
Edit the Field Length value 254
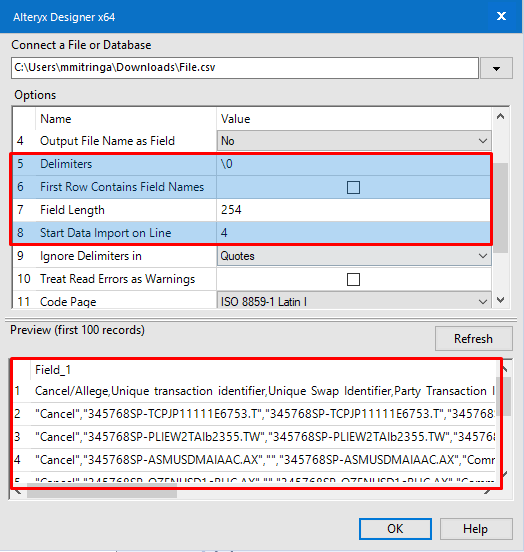click(x=353, y=210)
